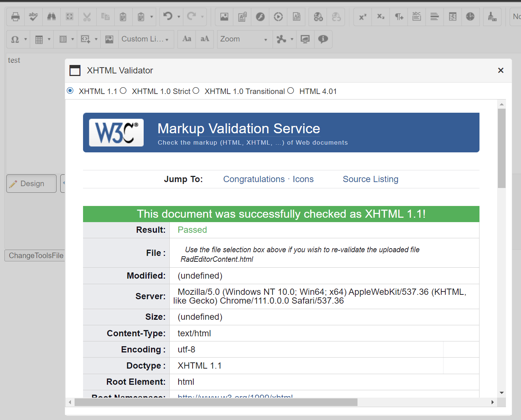Click the 'RadEditorContent.html' file name

click(x=217, y=259)
